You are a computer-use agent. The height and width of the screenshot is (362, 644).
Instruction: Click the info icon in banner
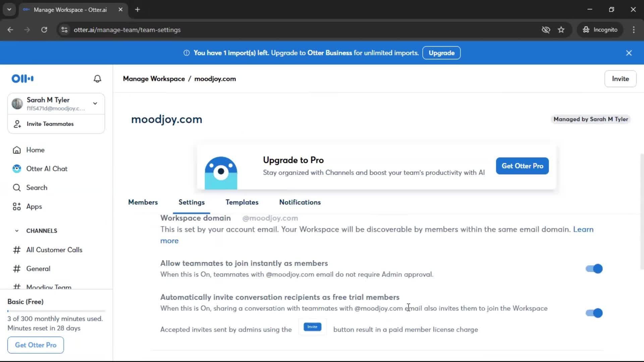(x=186, y=53)
